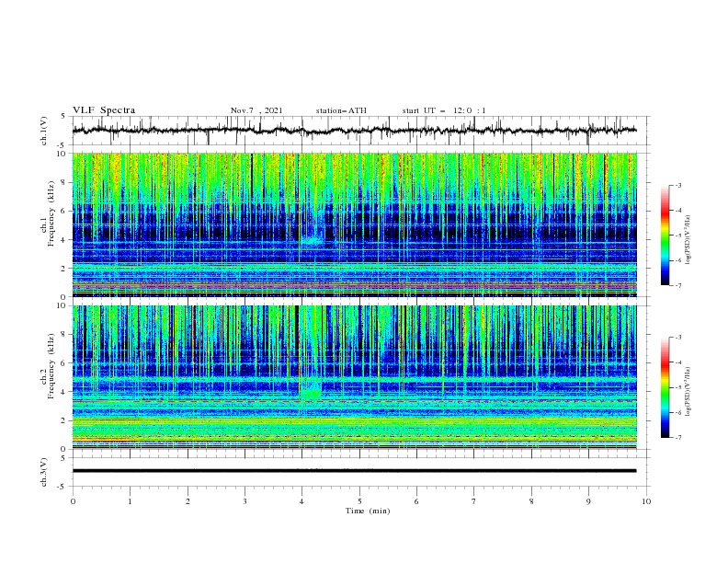Click the "6" tick on the Time axis
This screenshot has width=728, height=563.
[x=416, y=501]
